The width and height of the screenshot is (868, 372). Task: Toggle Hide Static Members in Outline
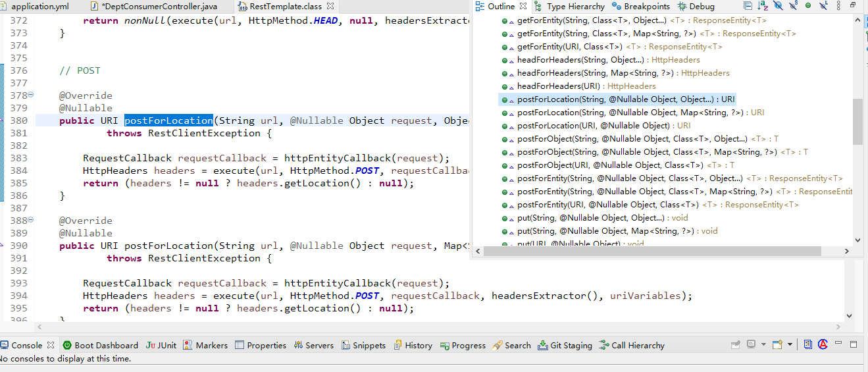point(793,5)
